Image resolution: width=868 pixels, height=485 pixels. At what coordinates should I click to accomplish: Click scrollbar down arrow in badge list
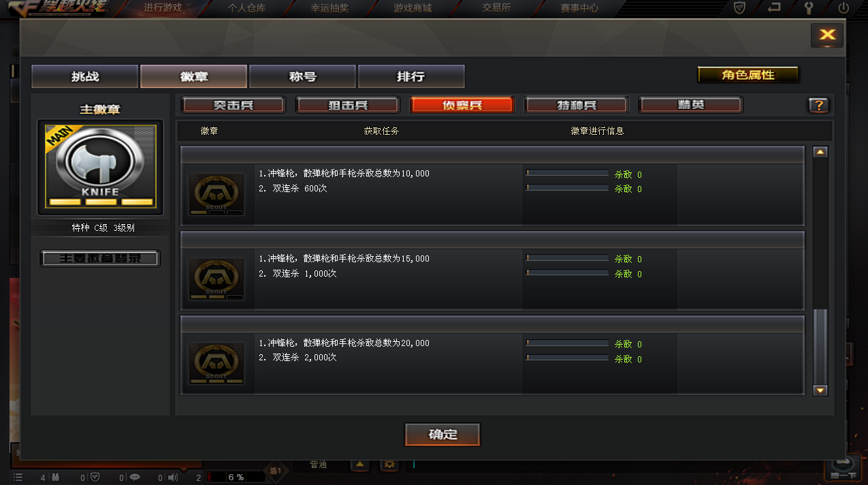coord(820,390)
